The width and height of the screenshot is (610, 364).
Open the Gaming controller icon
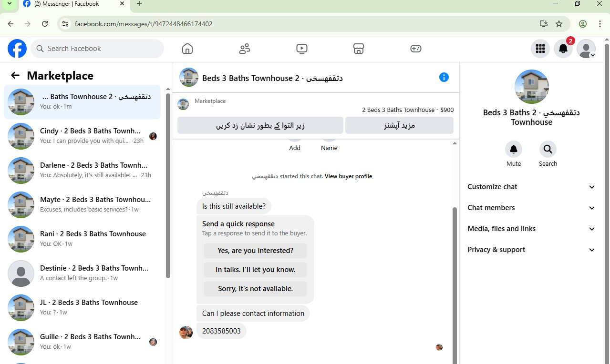416,49
